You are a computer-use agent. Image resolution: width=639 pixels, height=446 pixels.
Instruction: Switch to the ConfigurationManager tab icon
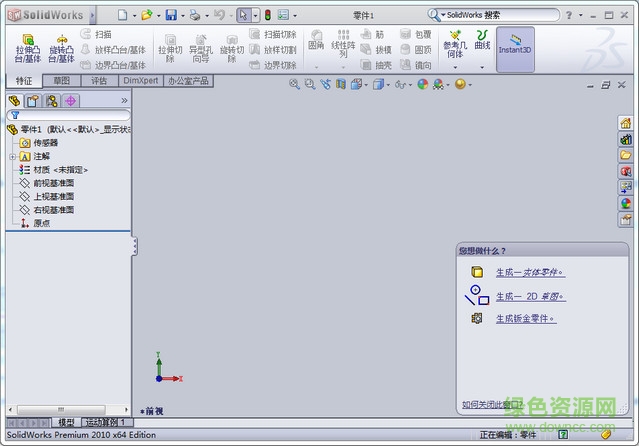(x=51, y=101)
